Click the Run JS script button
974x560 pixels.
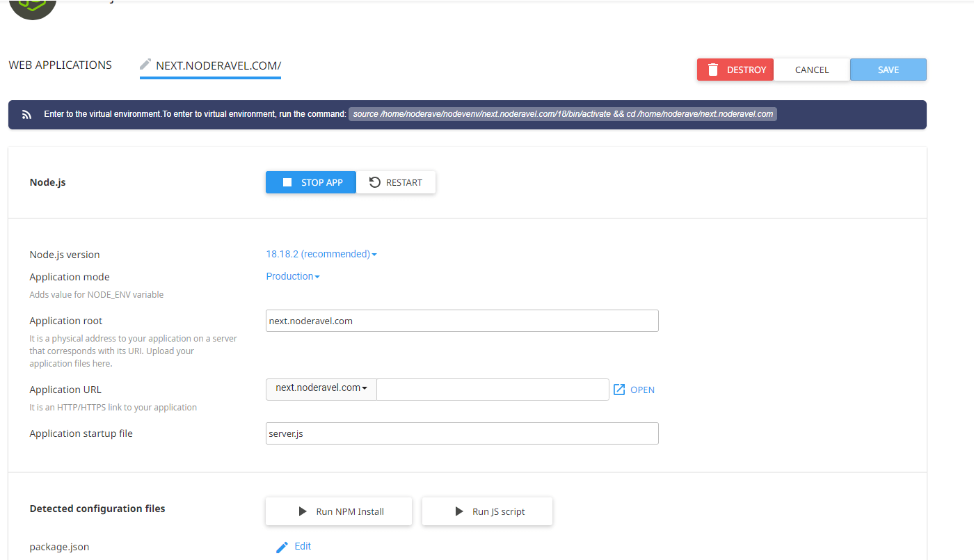[487, 511]
